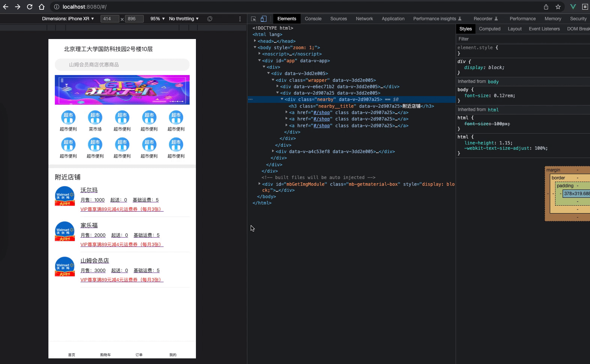Click the first row first 超市便利 icon

tap(68, 118)
